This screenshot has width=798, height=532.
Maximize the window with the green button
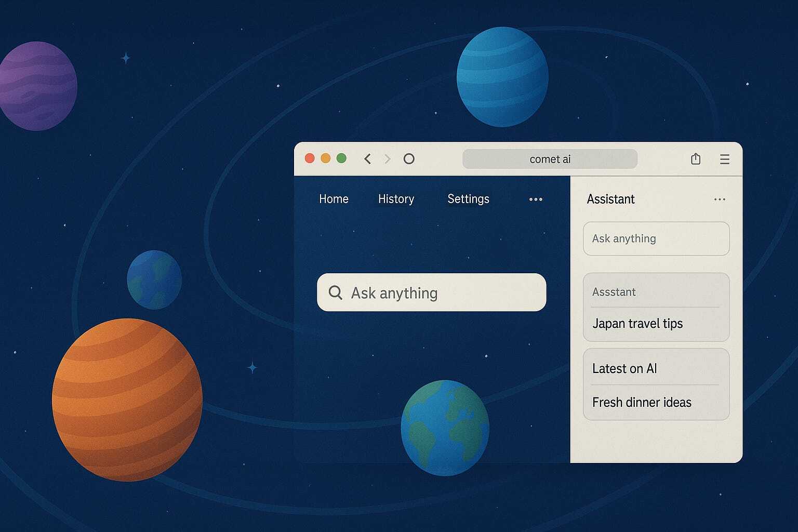pyautogui.click(x=341, y=158)
